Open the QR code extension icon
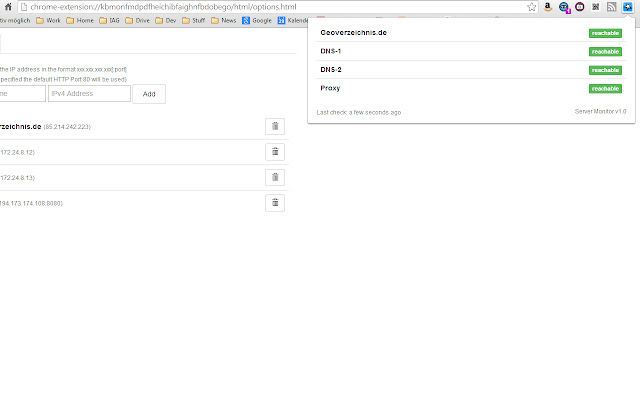Screen dimensions: 640x400 click(x=596, y=7)
